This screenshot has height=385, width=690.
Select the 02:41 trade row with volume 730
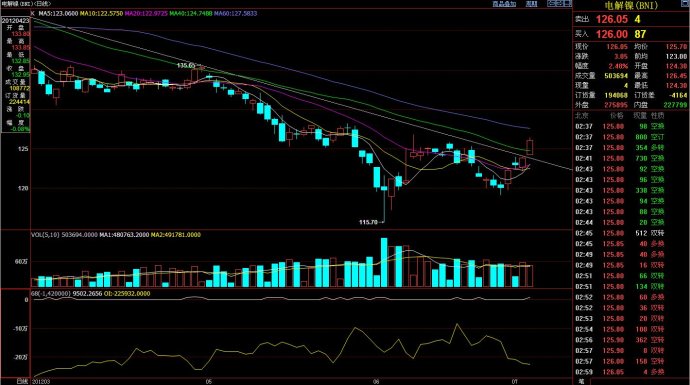[631, 158]
